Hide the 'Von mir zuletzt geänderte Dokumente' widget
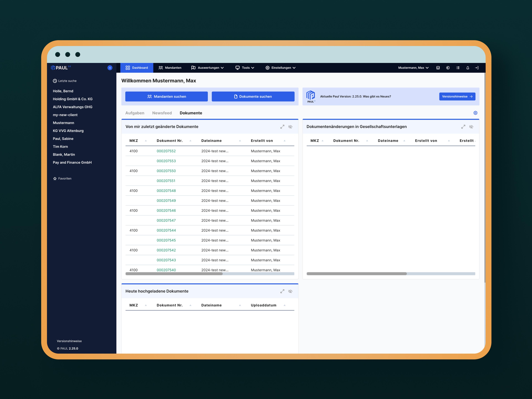Image resolution: width=532 pixels, height=399 pixels. coord(290,127)
